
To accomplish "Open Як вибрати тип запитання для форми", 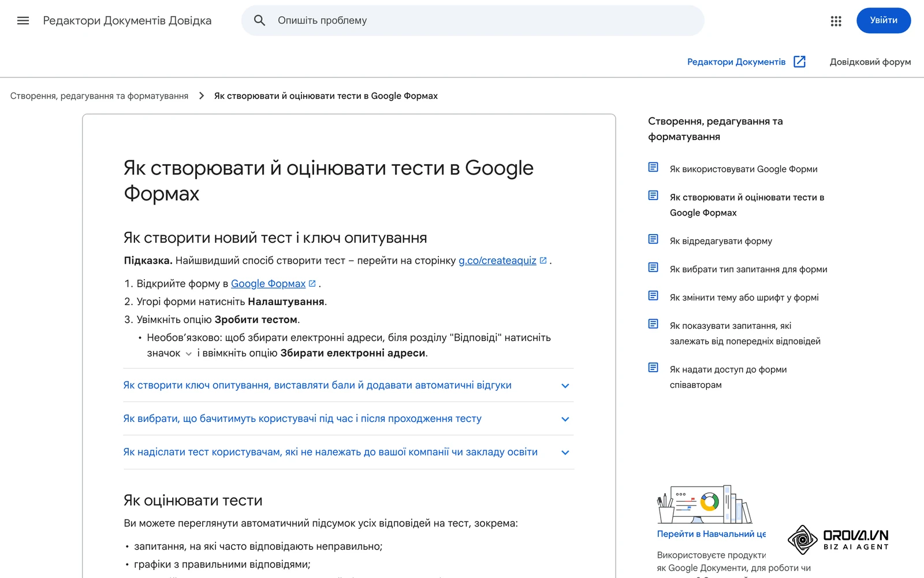I will (748, 269).
